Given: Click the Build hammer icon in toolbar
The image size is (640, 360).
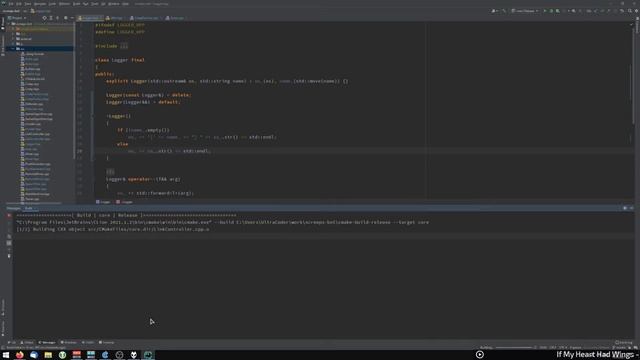Looking at the screenshot, I should [x=504, y=11].
